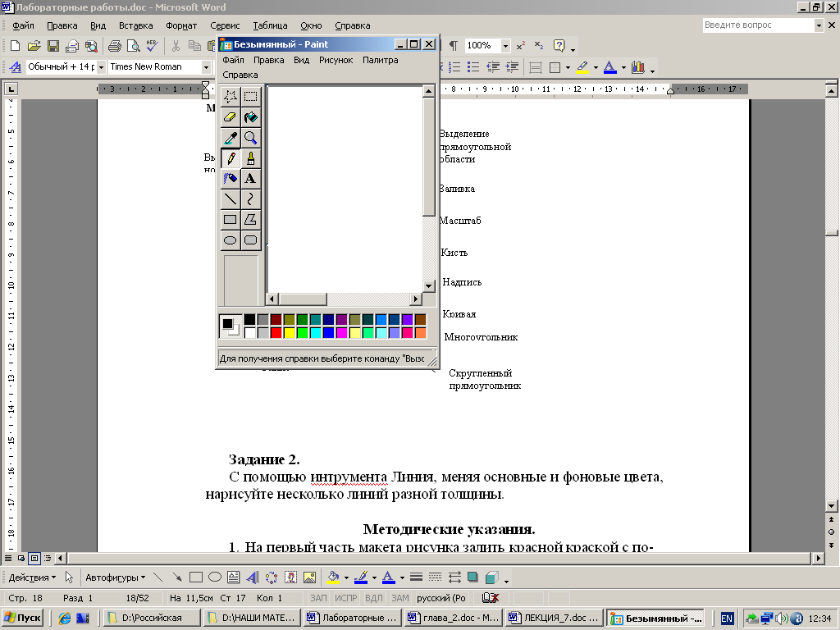
Task: Open the Word Сервис menu
Action: click(x=225, y=25)
